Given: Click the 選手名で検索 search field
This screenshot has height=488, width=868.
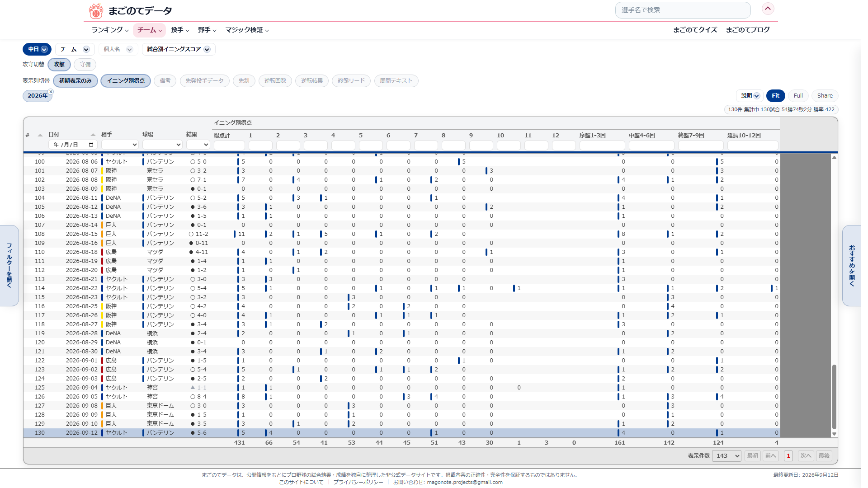Looking at the screenshot, I should [683, 10].
